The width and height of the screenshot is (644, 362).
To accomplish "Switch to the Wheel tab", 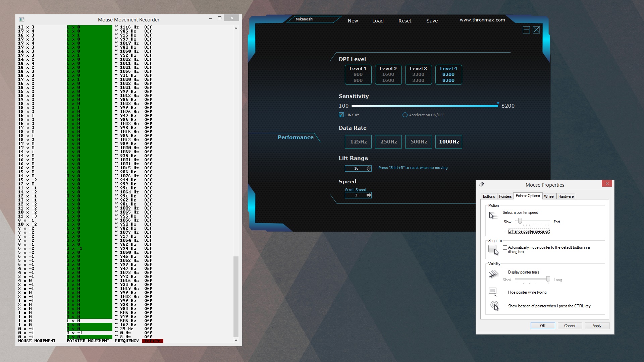I will point(549,196).
